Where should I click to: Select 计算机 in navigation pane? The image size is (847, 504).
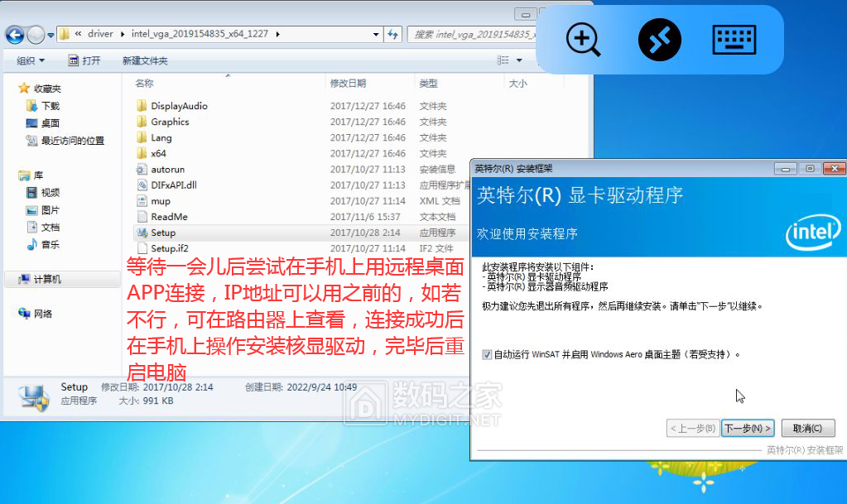[47, 280]
